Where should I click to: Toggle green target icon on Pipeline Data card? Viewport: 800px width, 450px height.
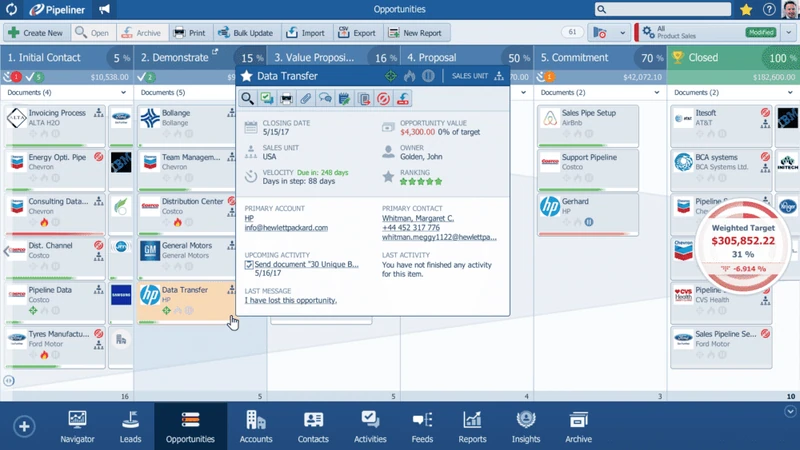point(33,310)
